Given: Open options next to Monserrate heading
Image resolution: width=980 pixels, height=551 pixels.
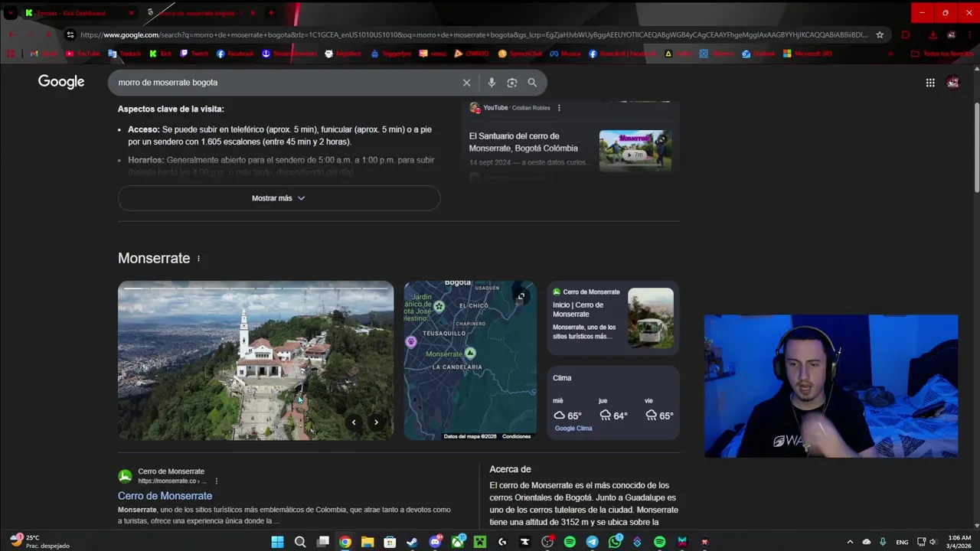Looking at the screenshot, I should point(198,259).
